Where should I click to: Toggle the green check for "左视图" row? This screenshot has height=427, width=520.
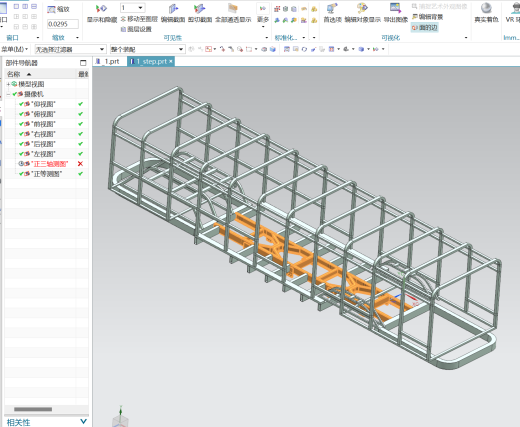80,154
